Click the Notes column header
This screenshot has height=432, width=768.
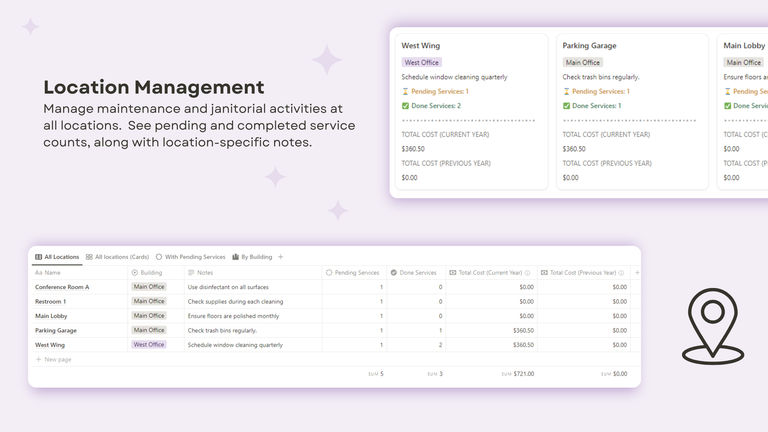tap(201, 272)
